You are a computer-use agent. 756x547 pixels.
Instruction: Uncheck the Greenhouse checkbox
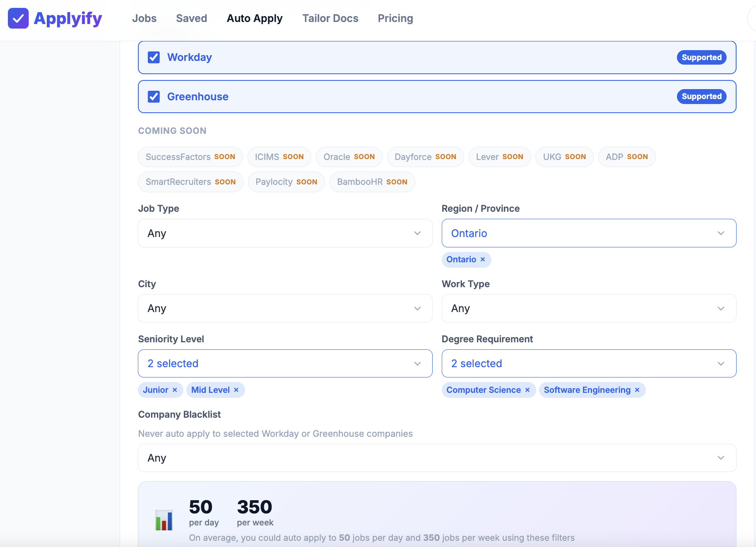[x=154, y=97]
